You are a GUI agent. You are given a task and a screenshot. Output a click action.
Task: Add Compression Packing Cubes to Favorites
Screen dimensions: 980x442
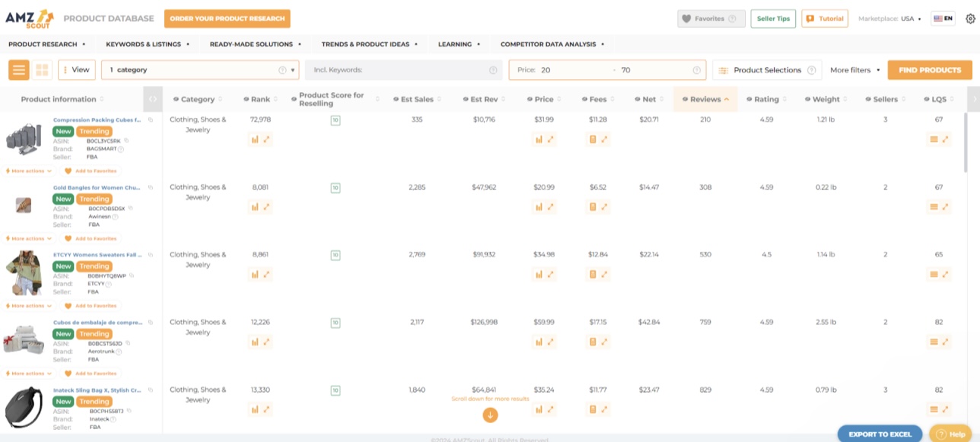point(90,170)
